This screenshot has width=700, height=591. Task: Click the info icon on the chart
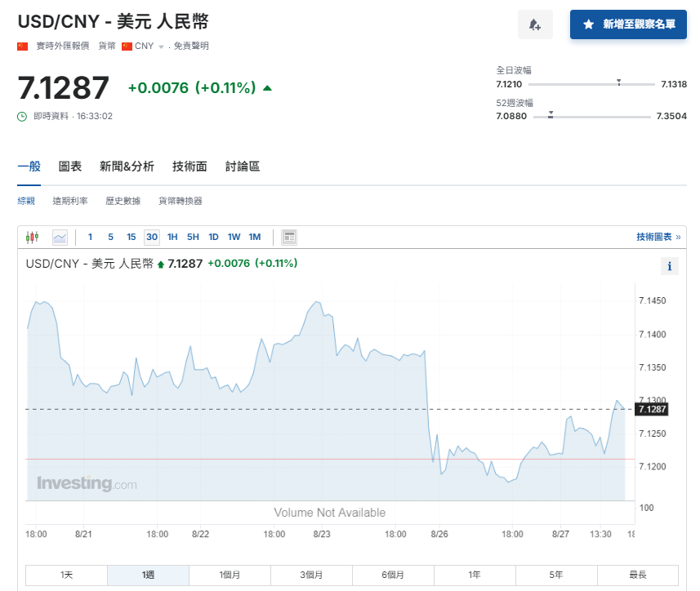tap(669, 266)
